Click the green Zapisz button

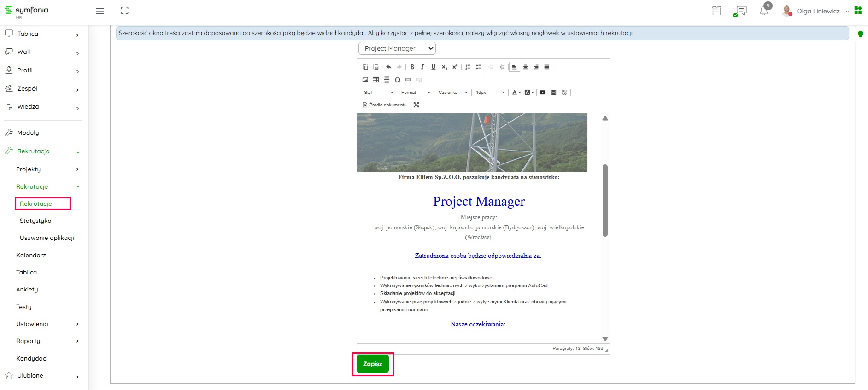(x=372, y=364)
